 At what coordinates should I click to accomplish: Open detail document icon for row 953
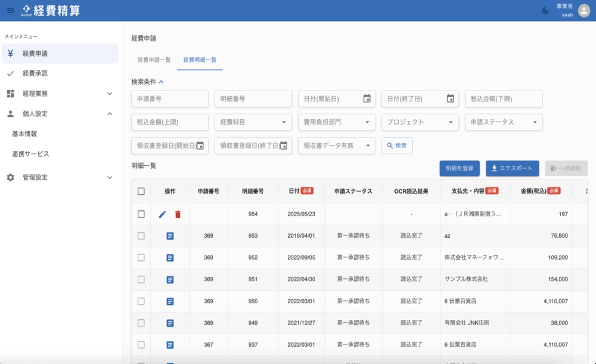[x=170, y=236]
